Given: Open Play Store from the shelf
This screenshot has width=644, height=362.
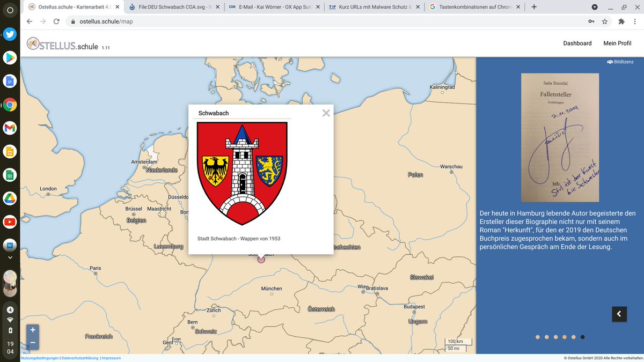Looking at the screenshot, I should point(10,57).
